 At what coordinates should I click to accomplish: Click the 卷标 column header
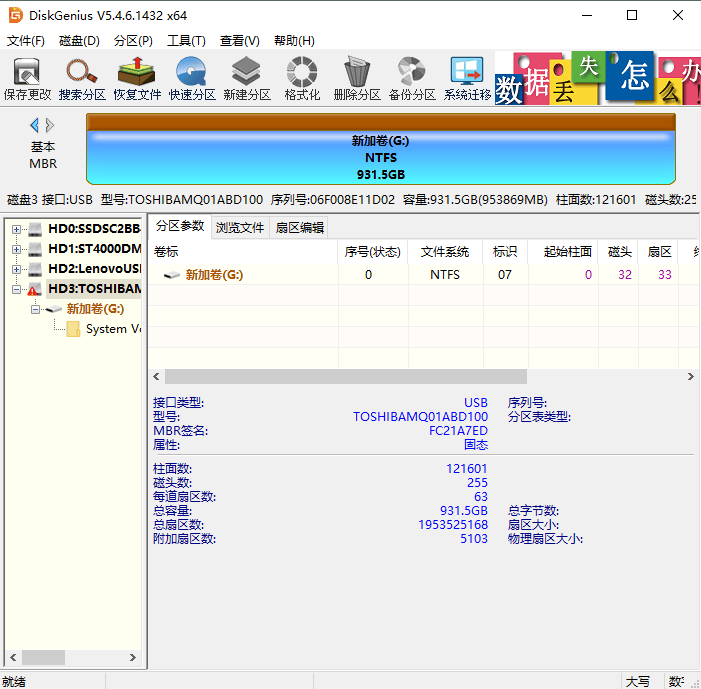pos(244,252)
